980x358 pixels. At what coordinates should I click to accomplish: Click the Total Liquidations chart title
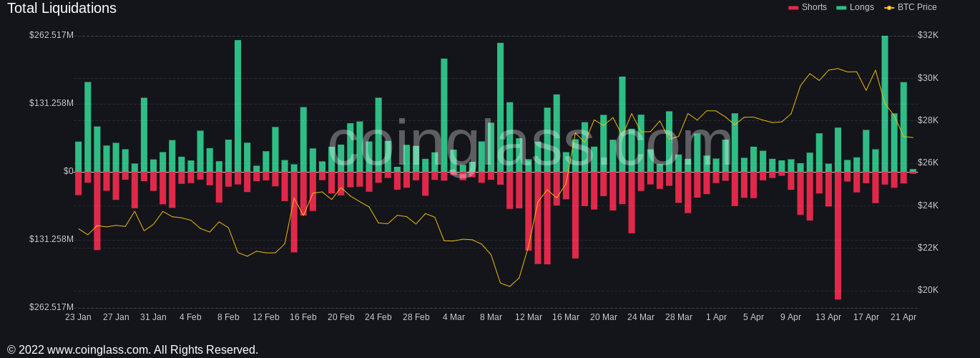pyautogui.click(x=62, y=9)
